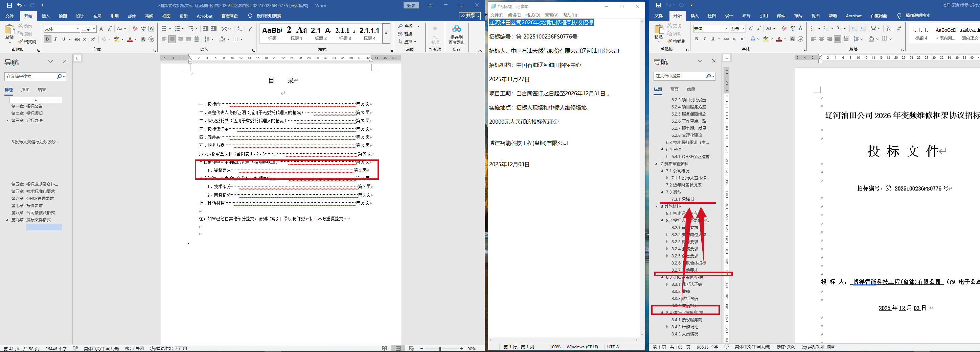The image size is (980, 352).
Task: Close the left navigation pane (X)
Action: tap(65, 61)
